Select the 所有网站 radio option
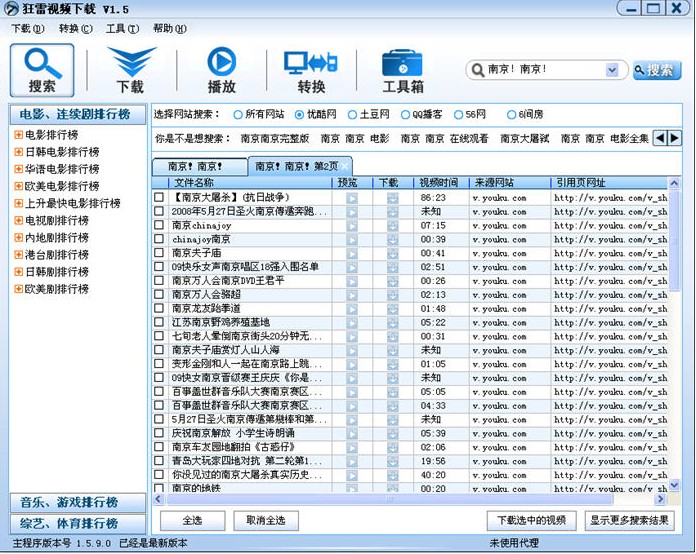 point(237,115)
